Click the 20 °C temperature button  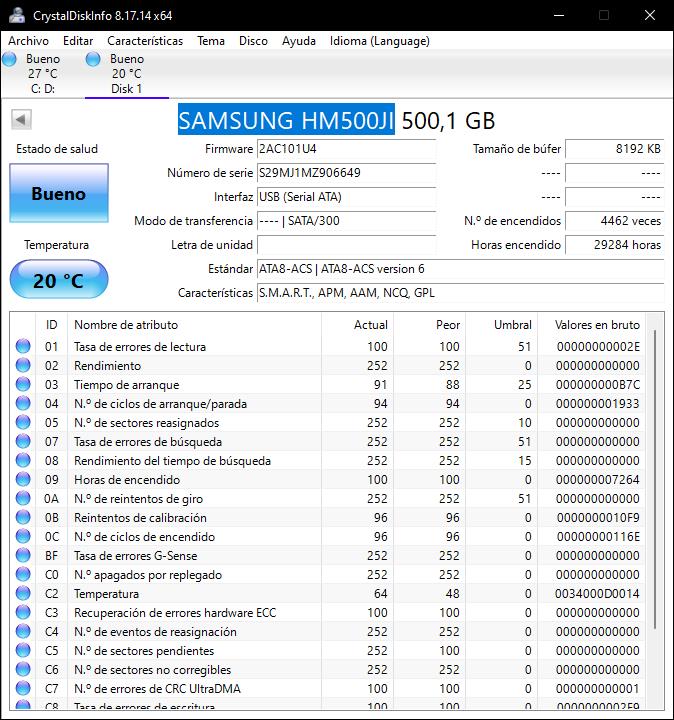pos(59,279)
